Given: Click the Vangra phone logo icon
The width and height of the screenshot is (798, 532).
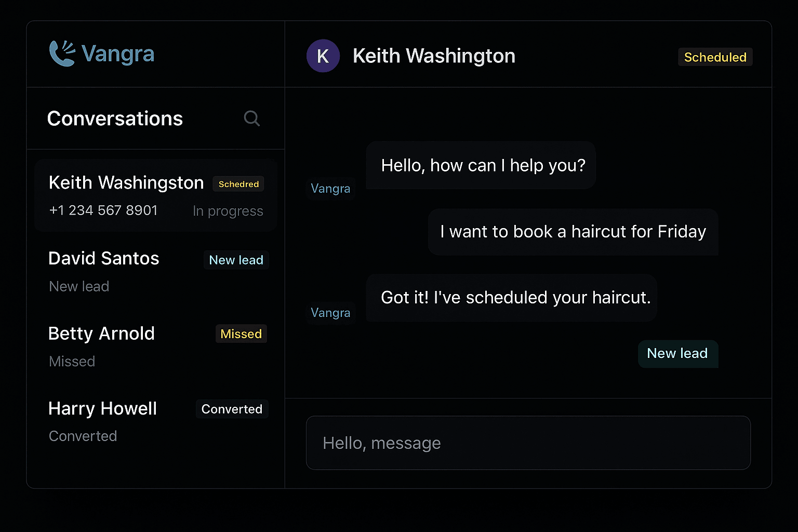Looking at the screenshot, I should pos(62,53).
